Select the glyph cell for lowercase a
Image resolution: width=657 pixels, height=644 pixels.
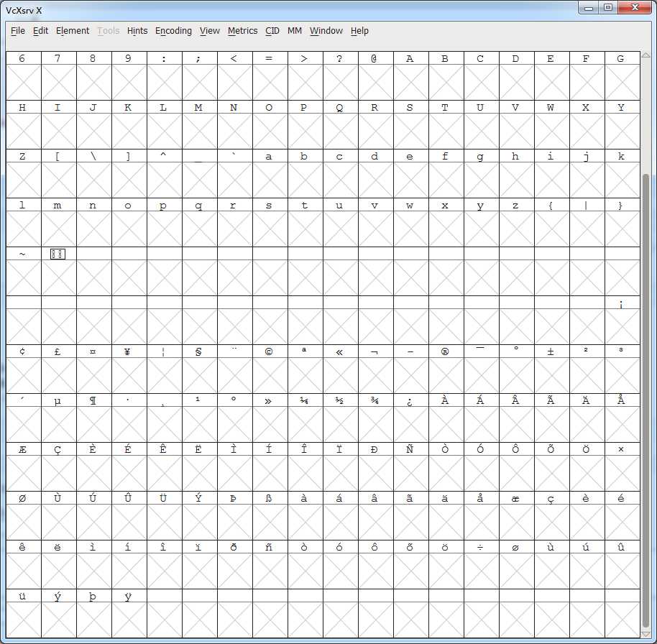270,174
